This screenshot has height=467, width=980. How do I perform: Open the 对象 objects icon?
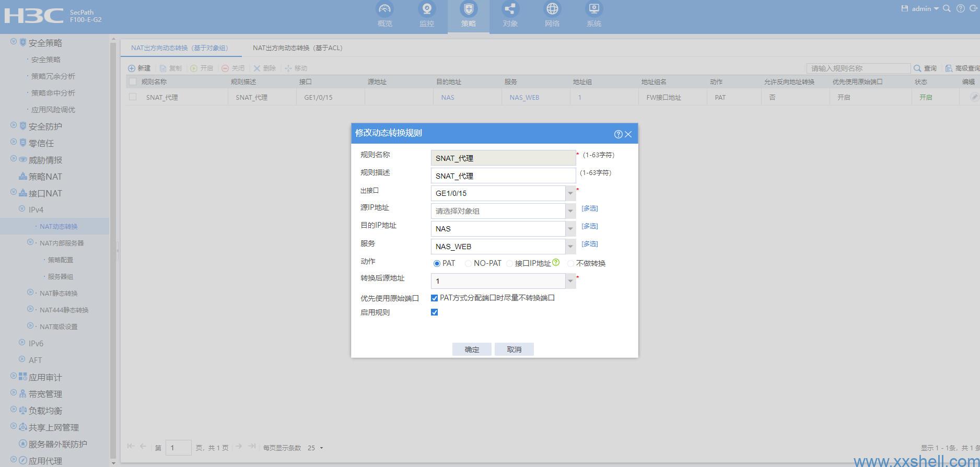click(x=510, y=9)
